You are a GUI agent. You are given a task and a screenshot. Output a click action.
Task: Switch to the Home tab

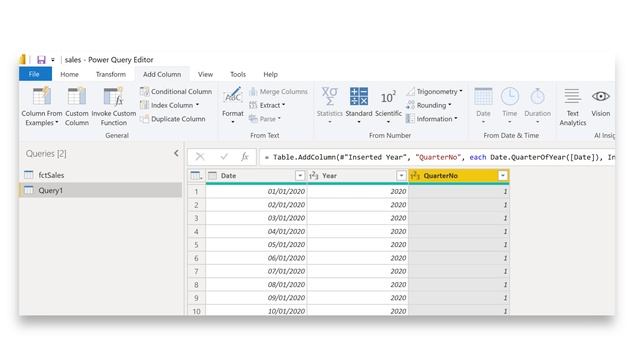(69, 74)
